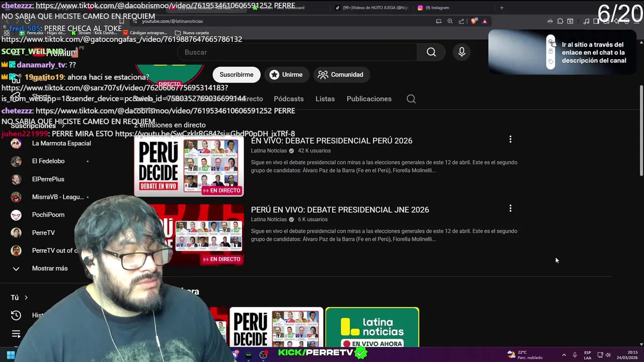This screenshot has height=362, width=644.
Task: Open options menu for DEBATE PRESIDENCIAL PERÚ 2026
Action: pos(510,139)
